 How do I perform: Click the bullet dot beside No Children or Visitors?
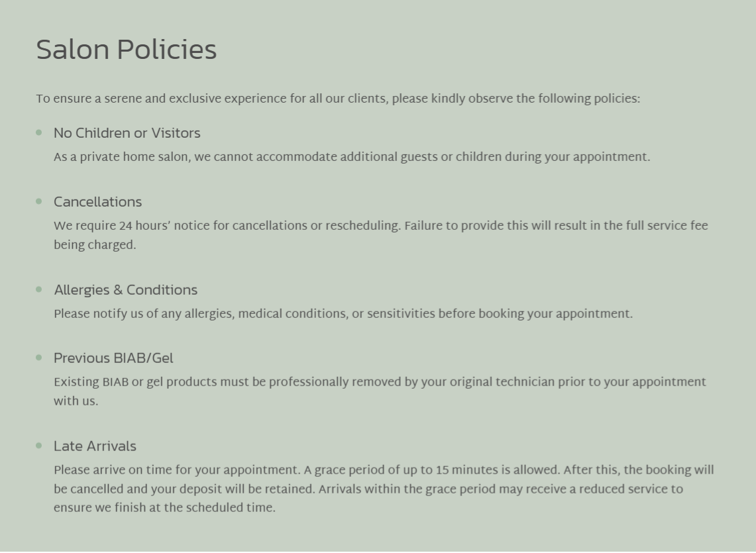pyautogui.click(x=39, y=132)
